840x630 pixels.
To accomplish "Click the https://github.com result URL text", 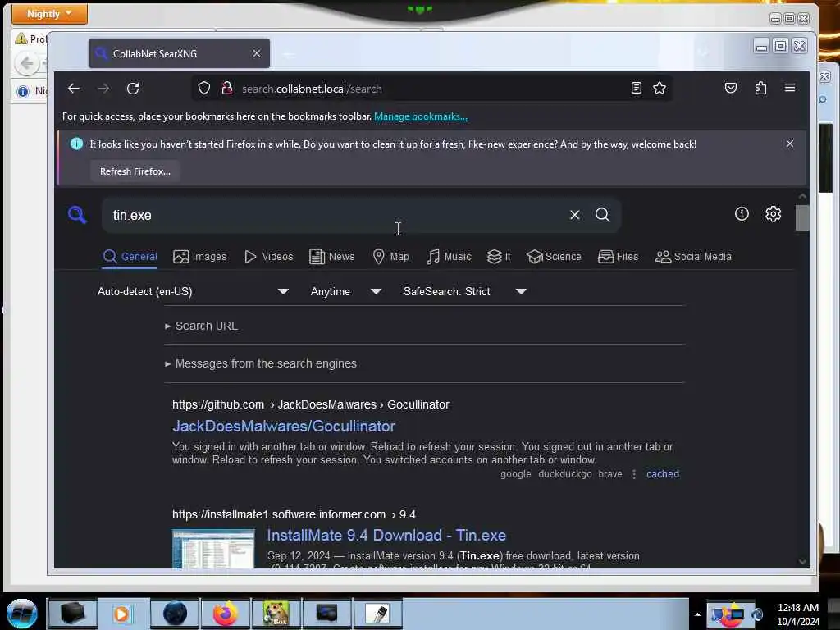I will 218,404.
